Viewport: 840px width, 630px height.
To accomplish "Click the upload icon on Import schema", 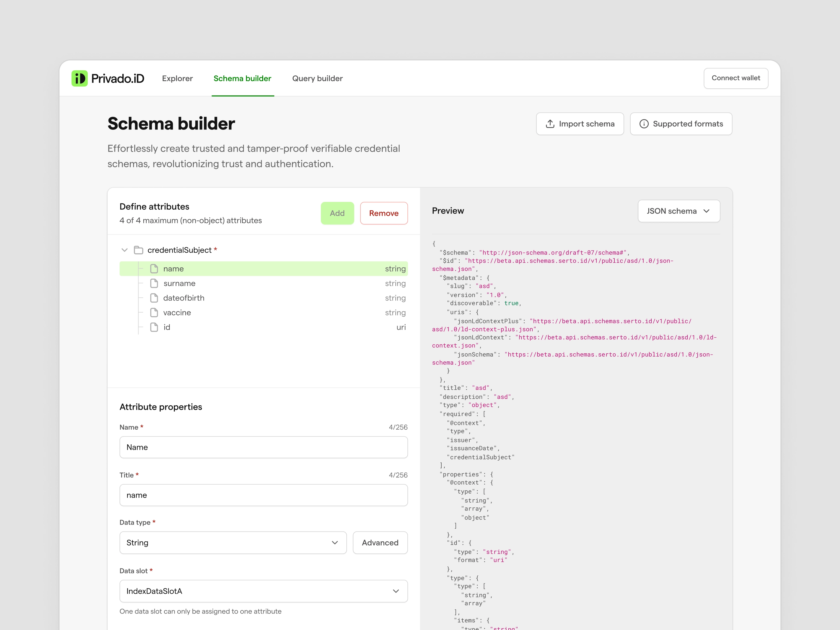I will (x=550, y=124).
